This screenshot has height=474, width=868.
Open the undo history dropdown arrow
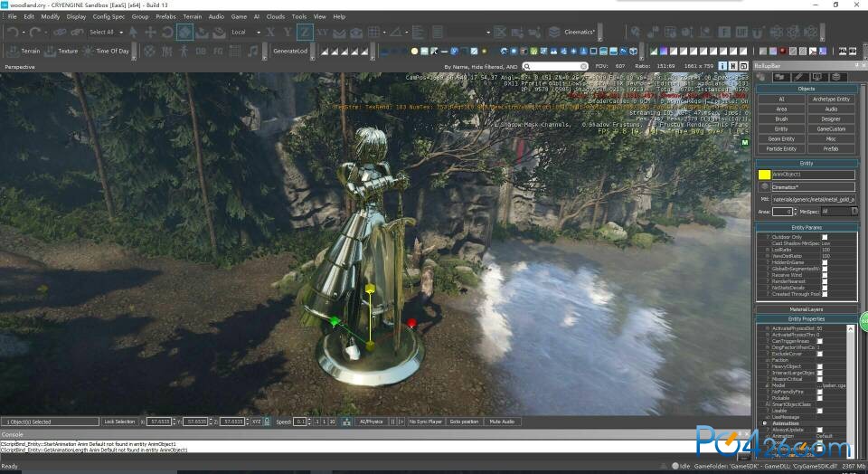pyautogui.click(x=24, y=33)
